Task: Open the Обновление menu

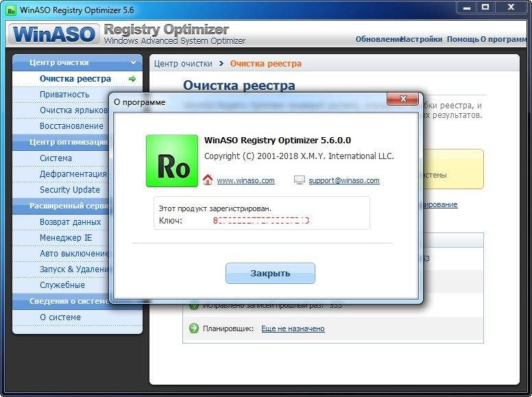Action: (378, 39)
